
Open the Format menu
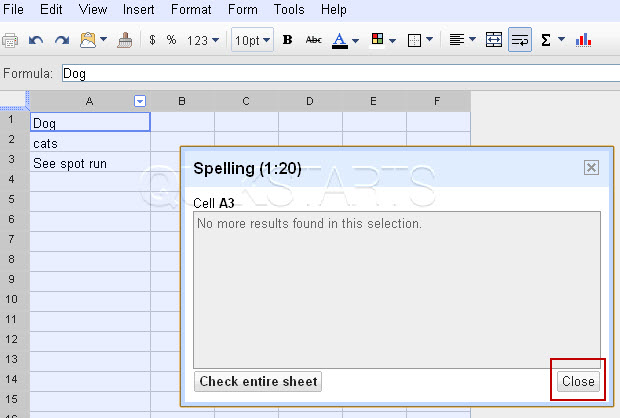tap(191, 9)
